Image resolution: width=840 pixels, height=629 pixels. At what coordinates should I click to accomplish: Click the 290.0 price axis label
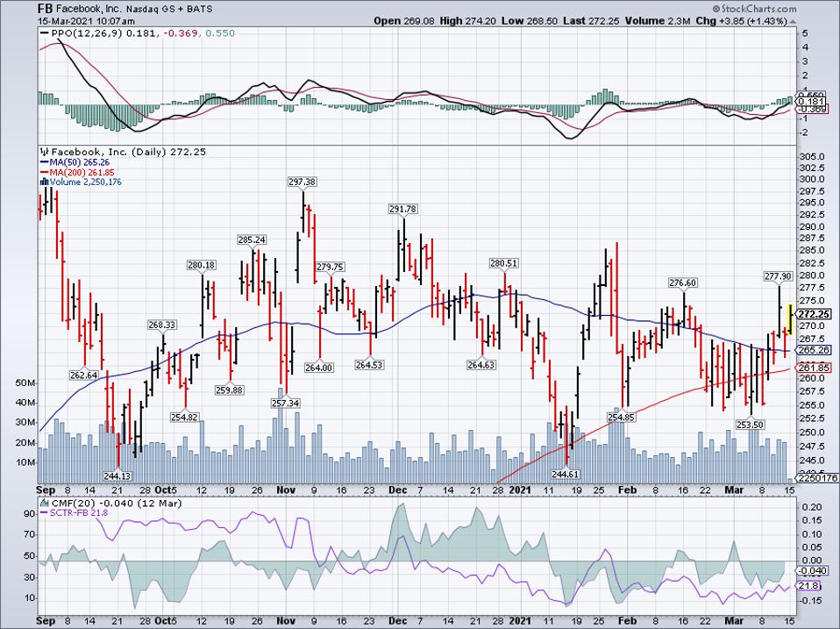(x=812, y=227)
